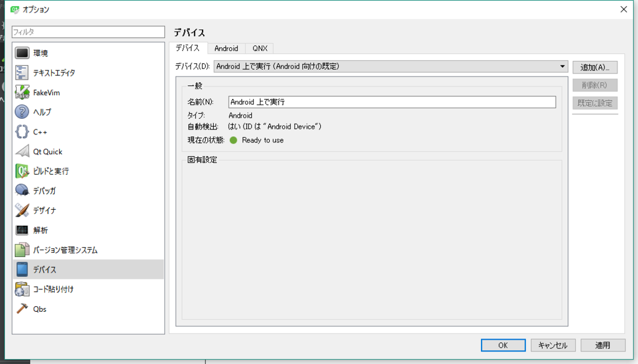
Task: Open the デザイナ pencil and ruler icon
Action: tap(22, 210)
